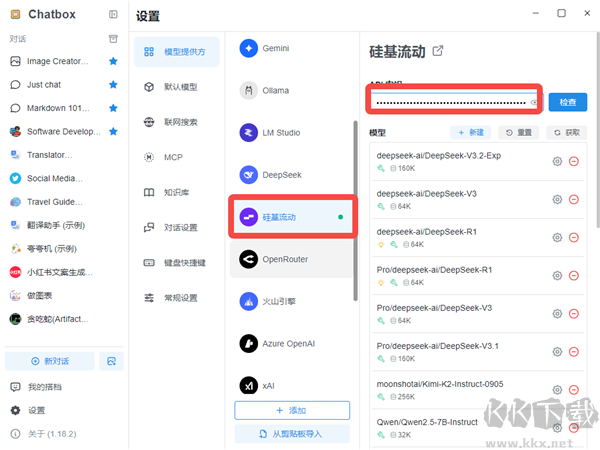This screenshot has height=450, width=600.
Task: Choose the Ollama provider
Action: (x=291, y=91)
